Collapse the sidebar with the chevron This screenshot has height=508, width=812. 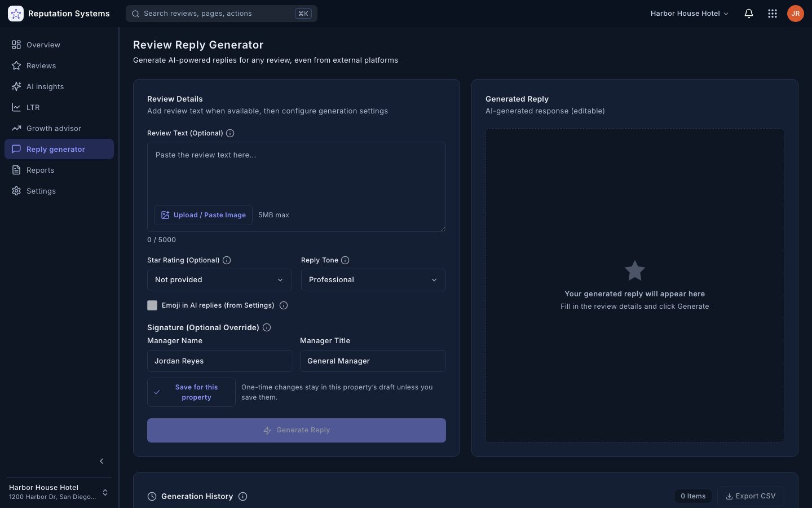[x=101, y=461]
